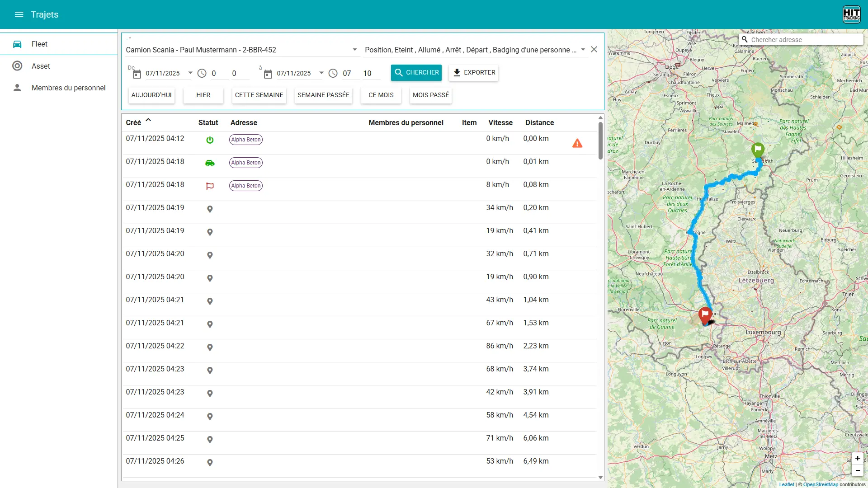Click the red warning triangle on the first row
The width and height of the screenshot is (868, 488).
coord(578,143)
